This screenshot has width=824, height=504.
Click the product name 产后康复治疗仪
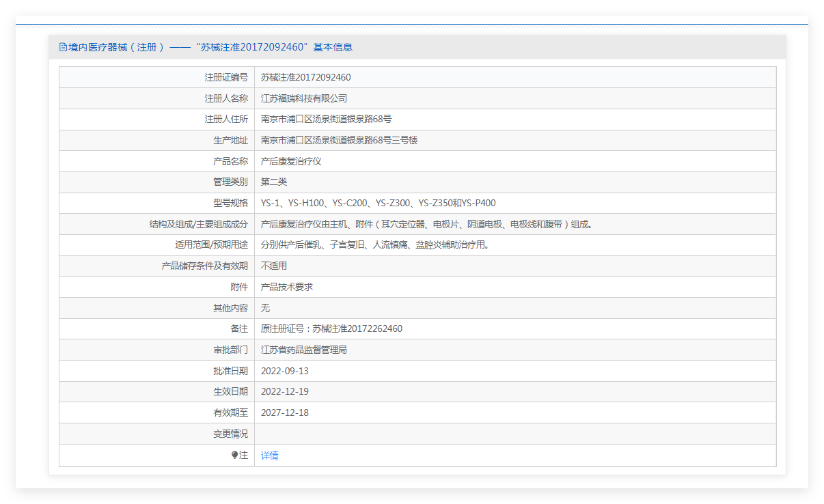291,161
